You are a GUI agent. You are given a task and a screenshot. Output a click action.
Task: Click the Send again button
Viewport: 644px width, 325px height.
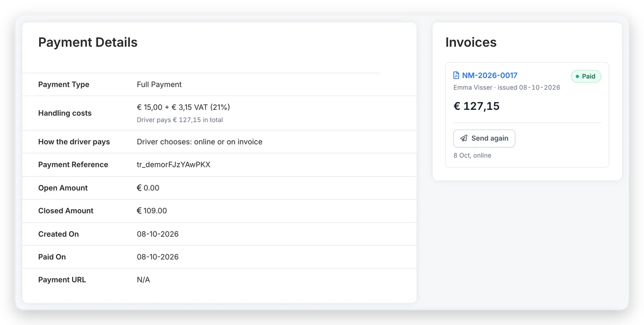coord(484,138)
